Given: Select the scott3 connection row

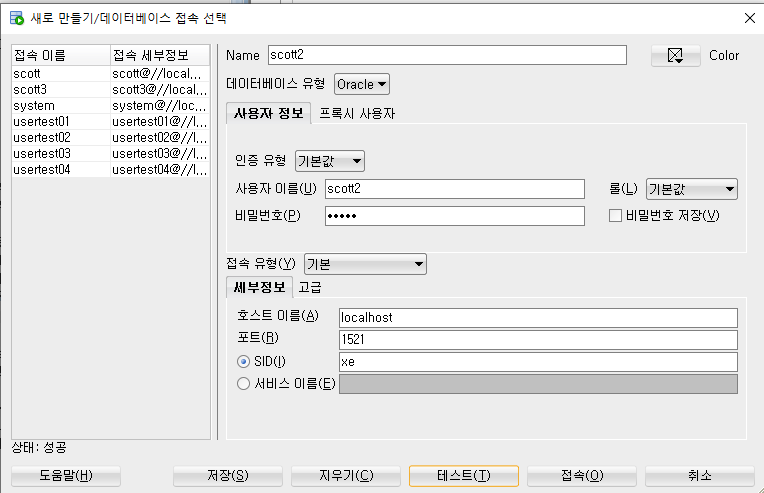Looking at the screenshot, I should click(x=111, y=90).
